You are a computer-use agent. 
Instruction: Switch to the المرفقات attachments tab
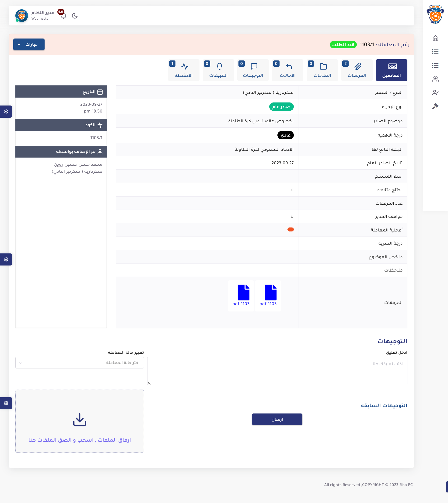357,70
